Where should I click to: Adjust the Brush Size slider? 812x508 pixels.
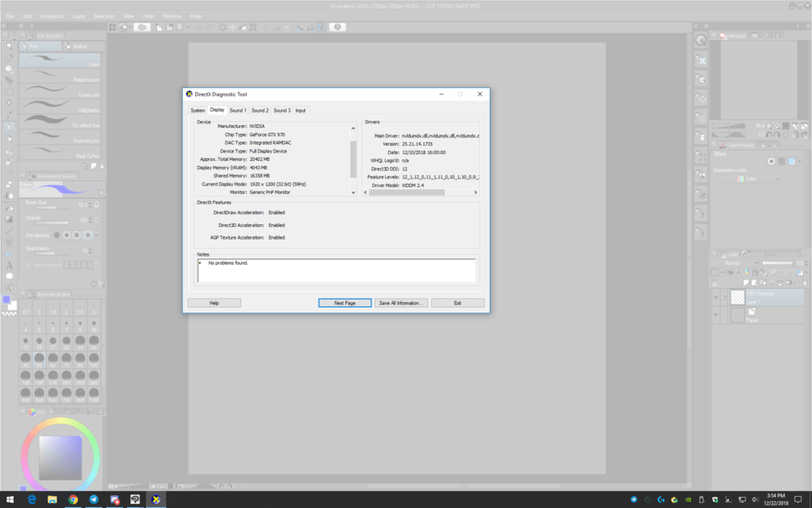pyautogui.click(x=52, y=207)
